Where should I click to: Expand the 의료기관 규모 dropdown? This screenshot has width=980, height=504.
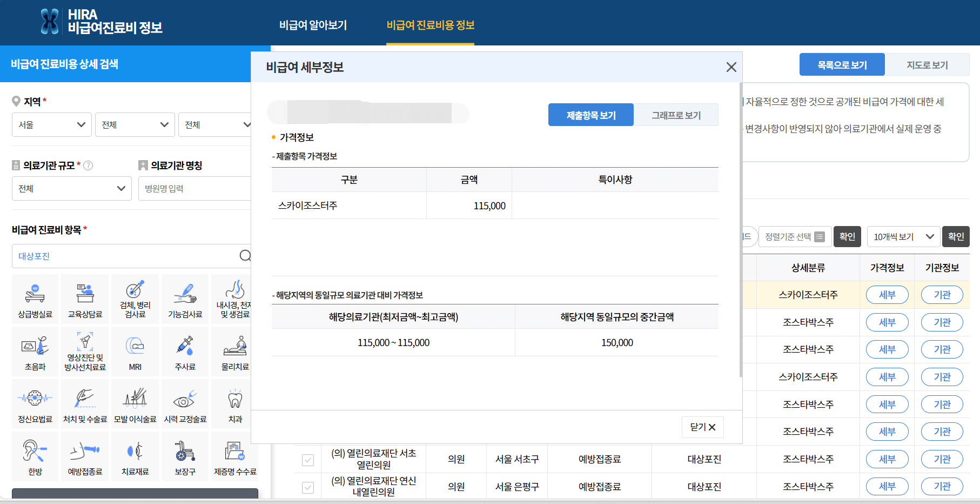coord(71,188)
